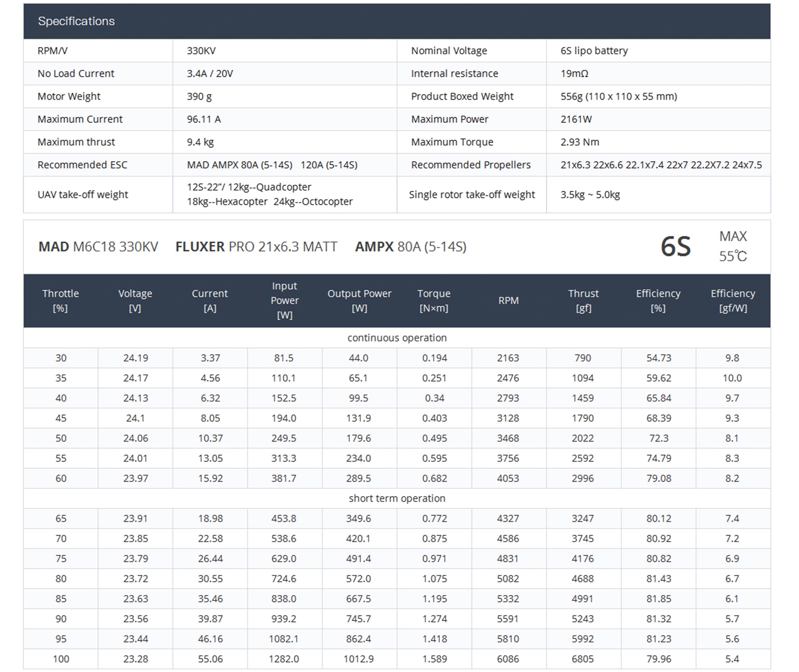Click the large 6S battery label
799x672 pixels.
click(x=675, y=246)
